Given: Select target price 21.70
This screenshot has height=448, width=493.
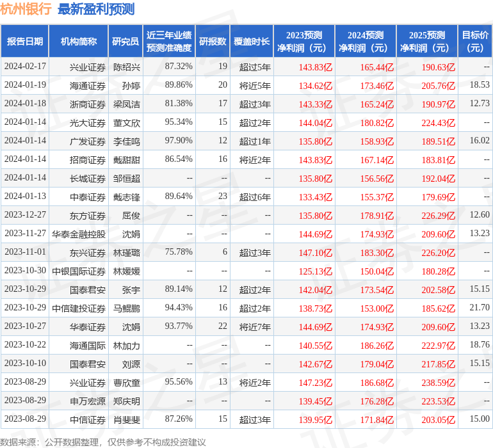Looking at the screenshot, I should pos(480,307).
